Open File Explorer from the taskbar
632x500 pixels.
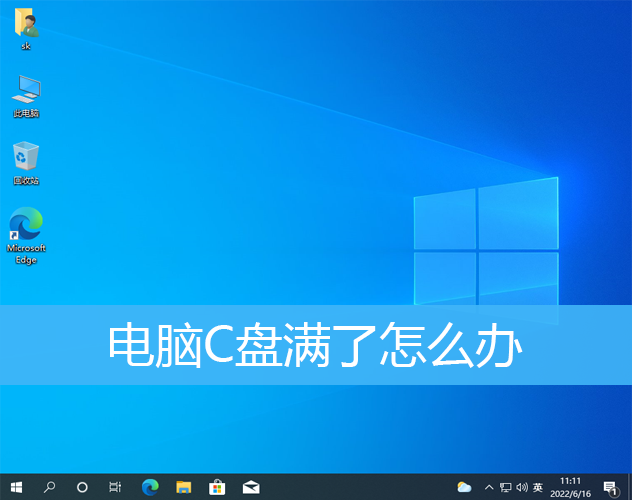click(x=183, y=487)
